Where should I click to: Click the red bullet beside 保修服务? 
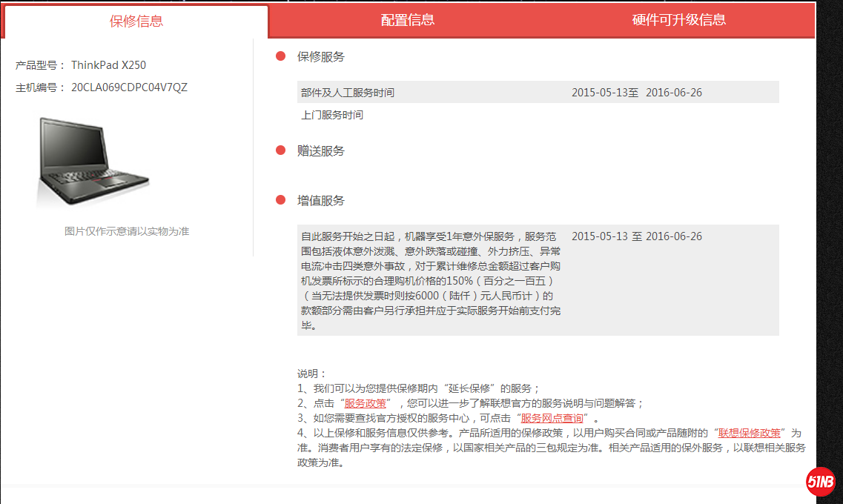click(281, 56)
